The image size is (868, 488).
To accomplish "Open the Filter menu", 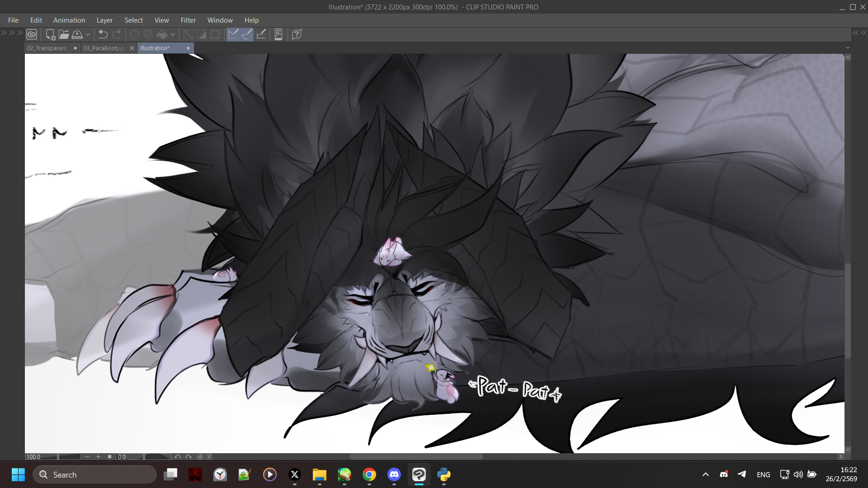I will pyautogui.click(x=188, y=20).
